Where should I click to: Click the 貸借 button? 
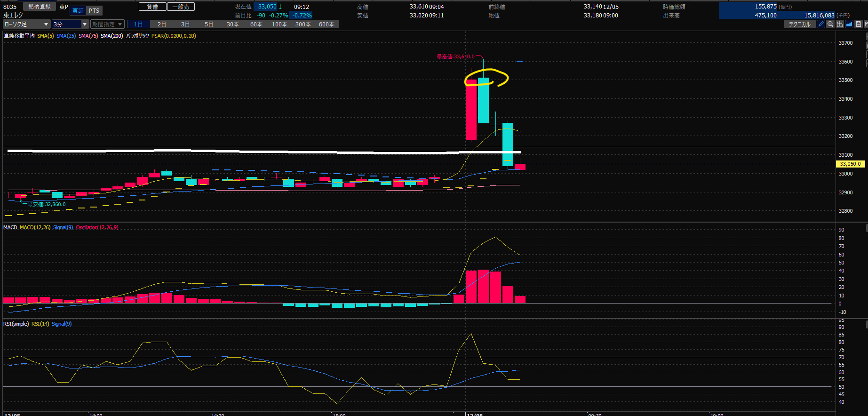[x=152, y=7]
